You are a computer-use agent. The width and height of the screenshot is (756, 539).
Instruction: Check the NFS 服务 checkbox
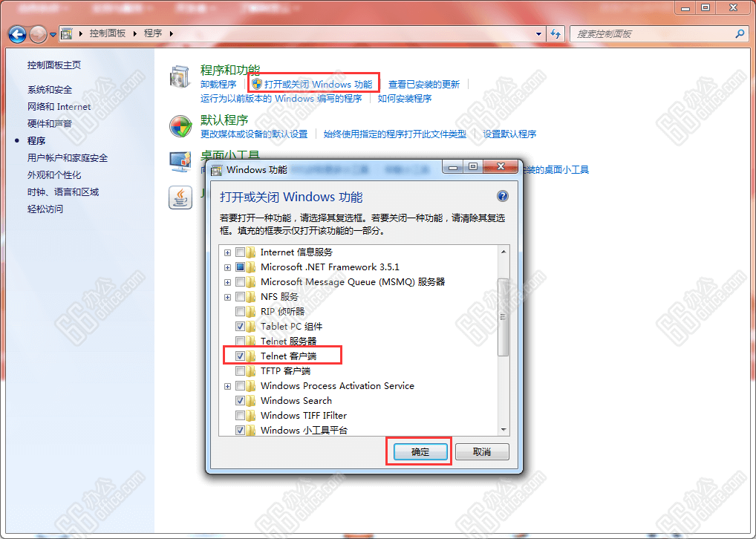[x=240, y=297]
